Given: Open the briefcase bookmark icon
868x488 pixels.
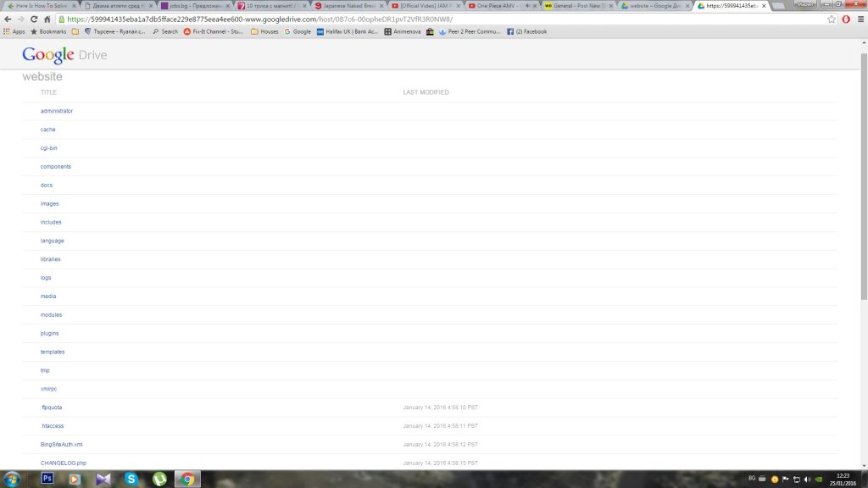Looking at the screenshot, I should pos(430,31).
